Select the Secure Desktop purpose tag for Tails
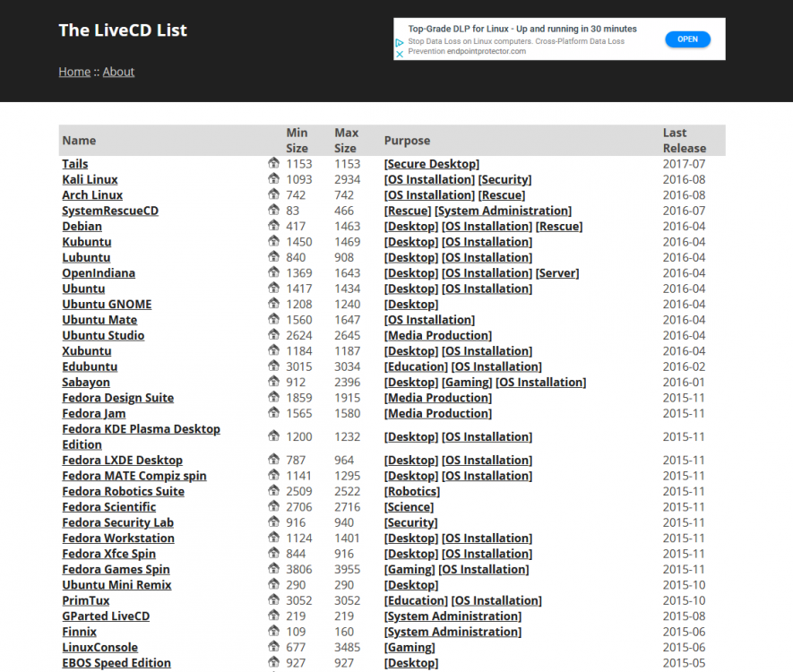 pyautogui.click(x=431, y=163)
